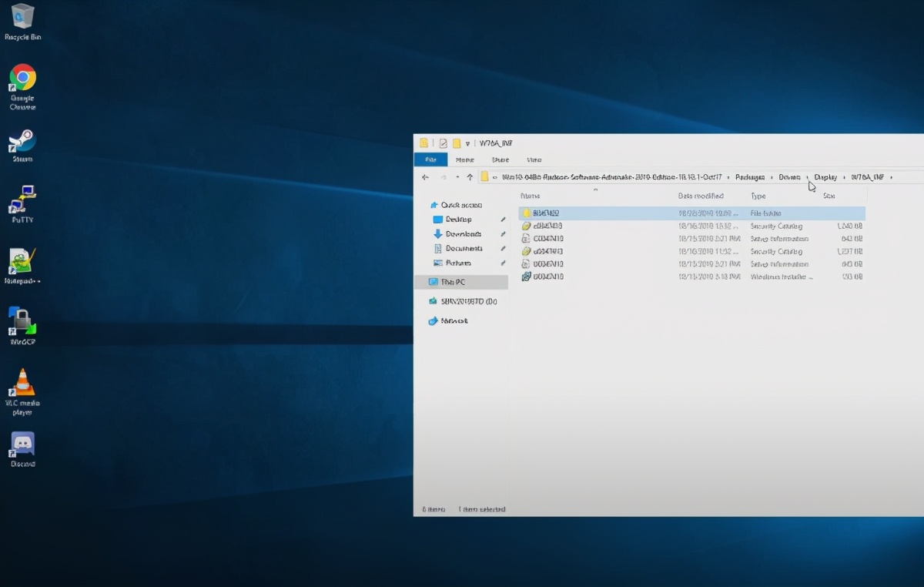This screenshot has height=587, width=924.
Task: Open the recent locations dropdown arrow
Action: pos(457,177)
